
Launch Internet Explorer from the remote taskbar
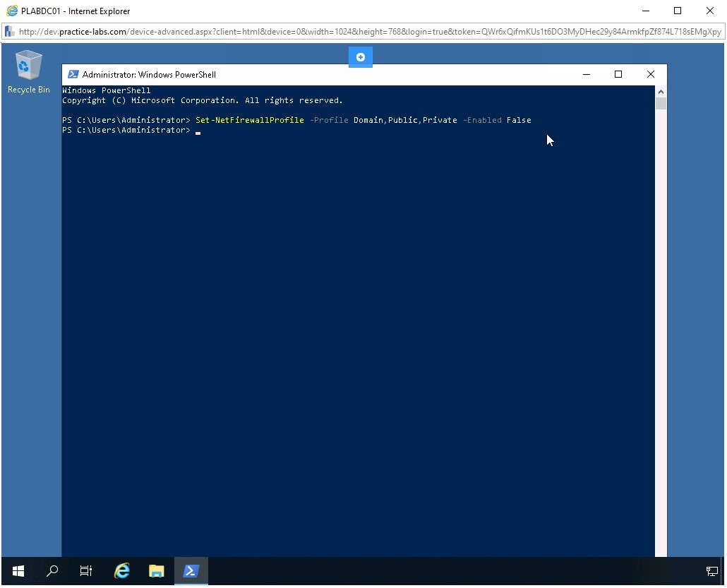pyautogui.click(x=122, y=571)
